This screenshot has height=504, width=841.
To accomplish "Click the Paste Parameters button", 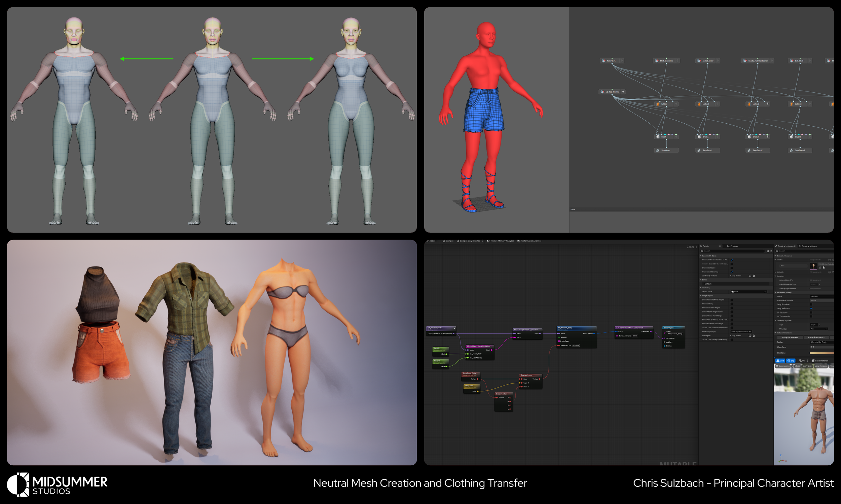I will [x=816, y=337].
